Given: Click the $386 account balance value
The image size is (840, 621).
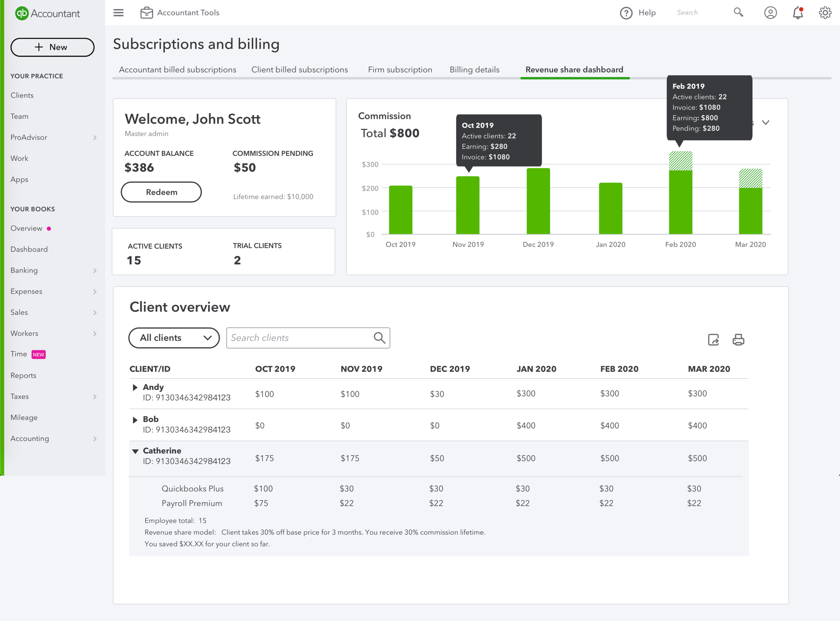Looking at the screenshot, I should (139, 168).
